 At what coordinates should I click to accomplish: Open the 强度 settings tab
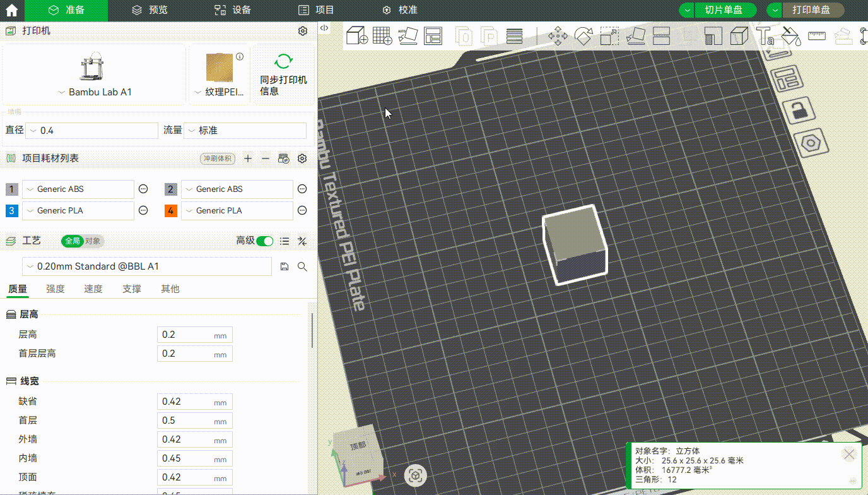click(56, 289)
